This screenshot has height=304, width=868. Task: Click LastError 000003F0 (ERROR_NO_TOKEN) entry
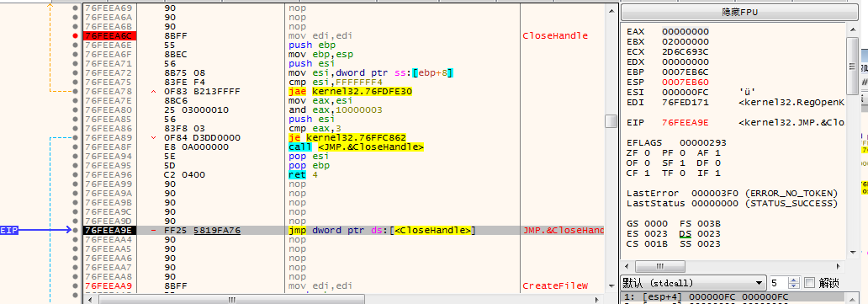(x=732, y=193)
